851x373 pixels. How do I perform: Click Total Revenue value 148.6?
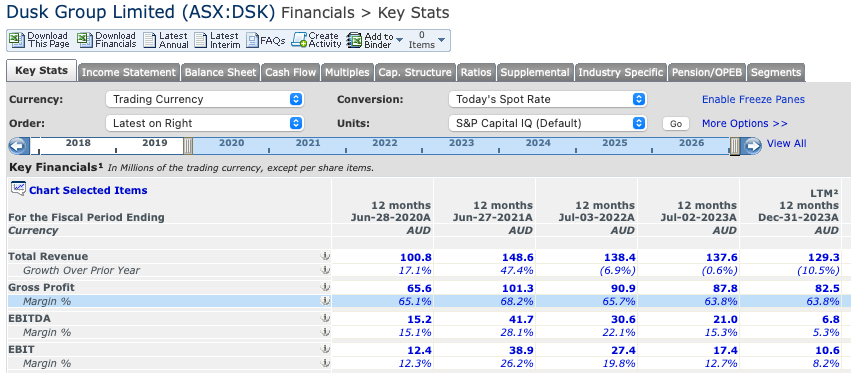pos(517,257)
